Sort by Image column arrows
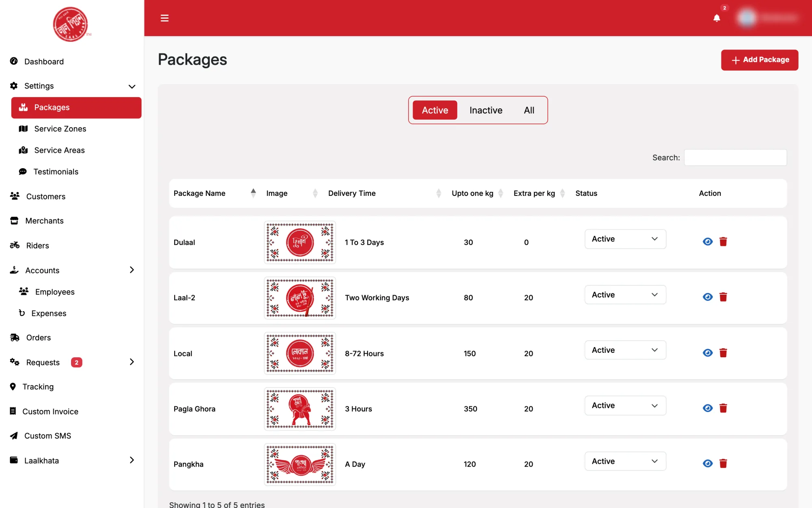The image size is (812, 508). [x=315, y=193]
